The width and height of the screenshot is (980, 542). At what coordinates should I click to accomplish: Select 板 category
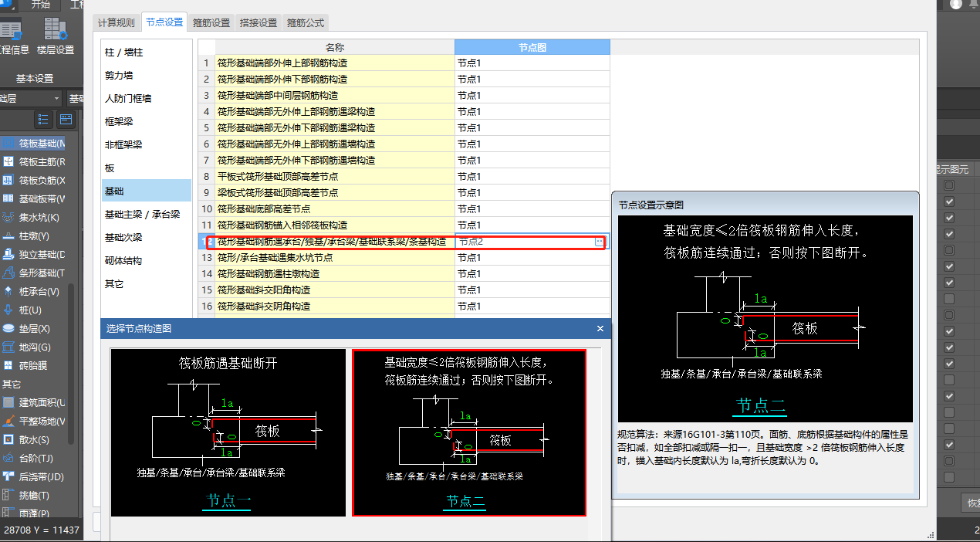coord(147,168)
